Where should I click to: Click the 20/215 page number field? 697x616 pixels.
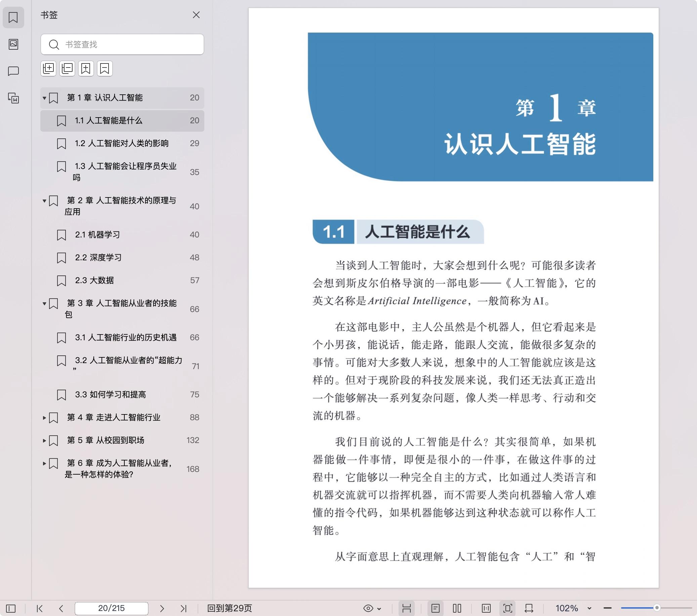tap(112, 608)
